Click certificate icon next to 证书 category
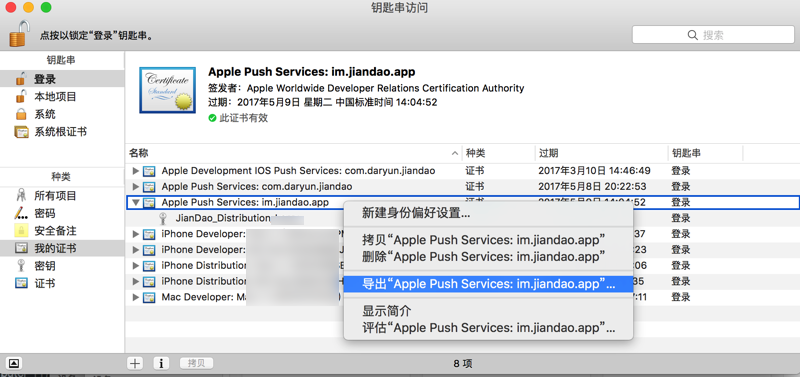Viewport: 800px width, 377px height. [x=21, y=283]
